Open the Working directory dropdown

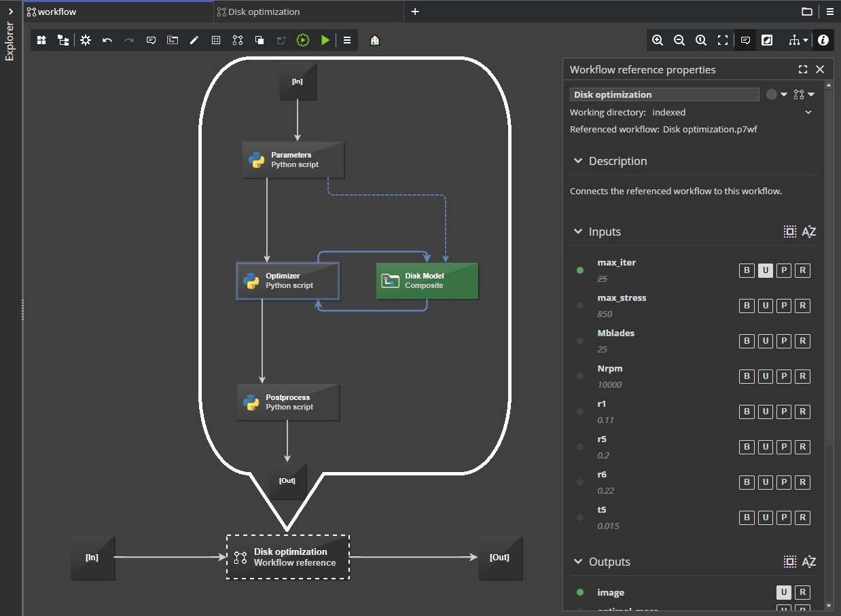pyautogui.click(x=808, y=112)
